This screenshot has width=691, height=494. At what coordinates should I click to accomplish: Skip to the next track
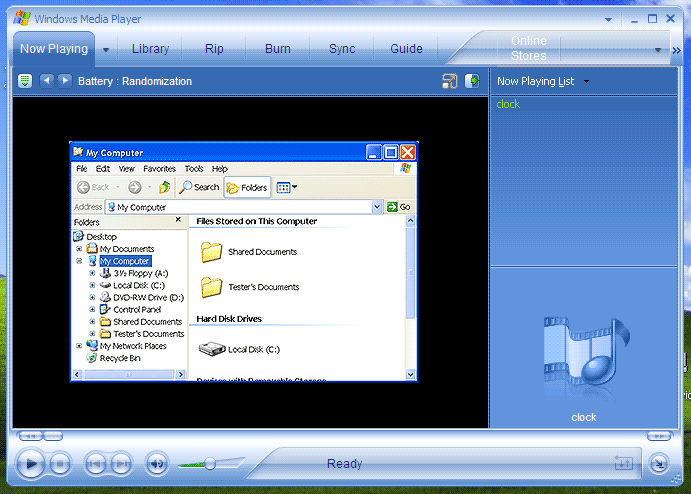click(x=120, y=463)
